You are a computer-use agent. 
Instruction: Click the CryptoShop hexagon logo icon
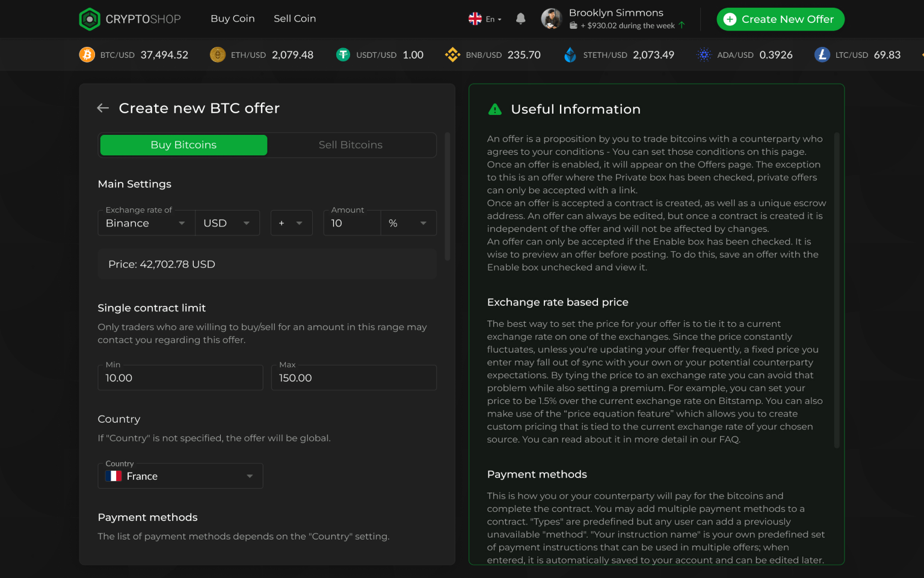coord(90,19)
